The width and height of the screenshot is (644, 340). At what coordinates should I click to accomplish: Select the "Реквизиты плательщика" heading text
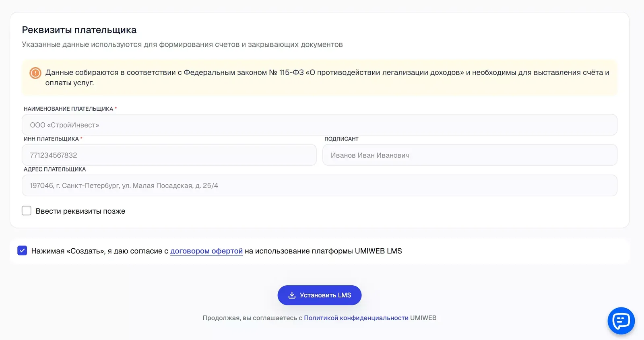[79, 30]
